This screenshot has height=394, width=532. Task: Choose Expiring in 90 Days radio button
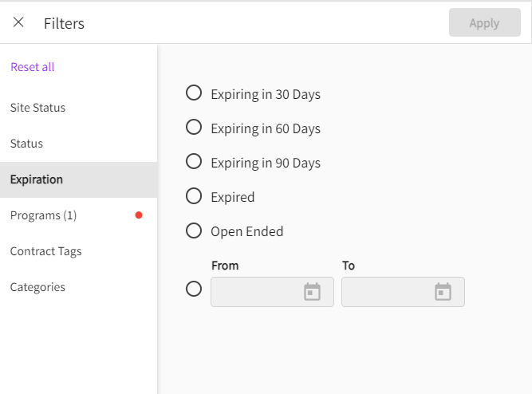(x=193, y=162)
